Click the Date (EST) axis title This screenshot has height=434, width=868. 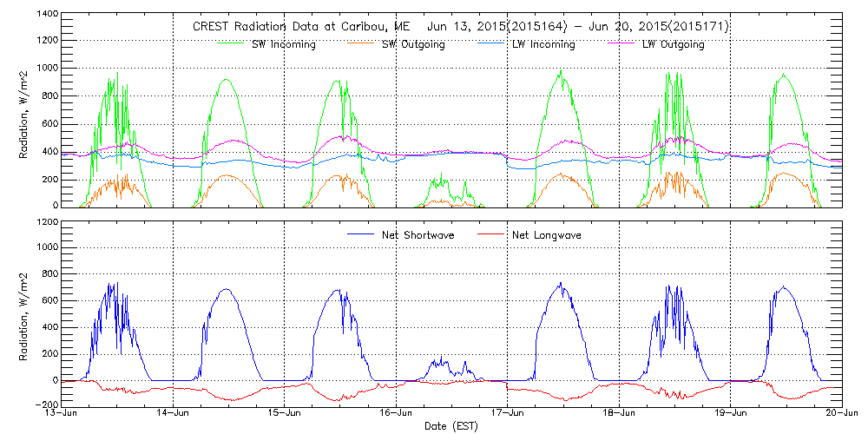(x=451, y=426)
